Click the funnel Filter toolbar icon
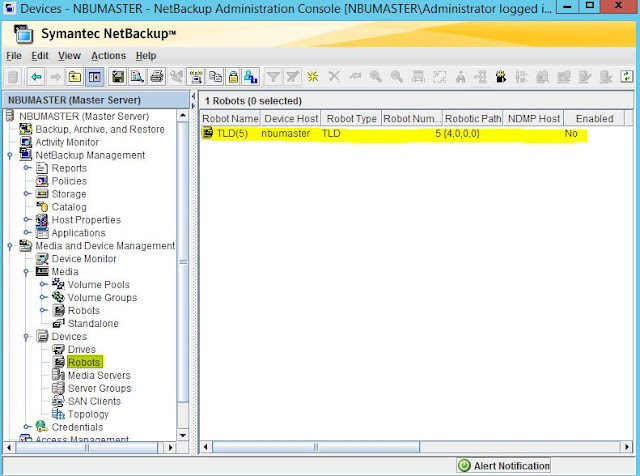This screenshot has height=476, width=640. point(273,77)
